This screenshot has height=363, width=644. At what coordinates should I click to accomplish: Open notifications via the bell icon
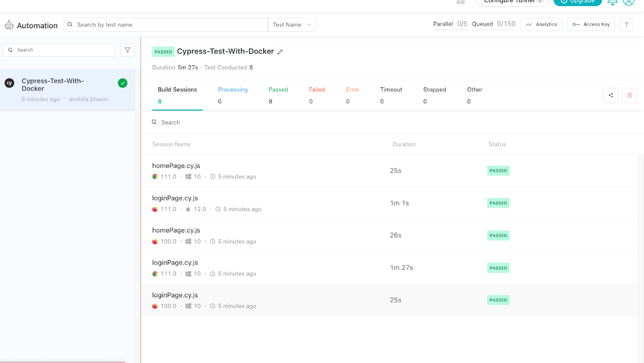click(x=612, y=3)
